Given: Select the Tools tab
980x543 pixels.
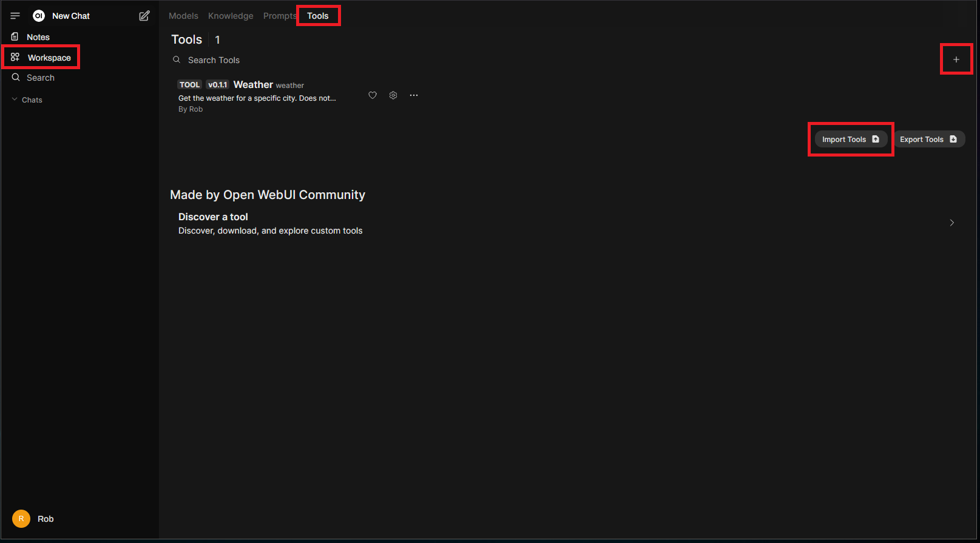Looking at the screenshot, I should point(318,16).
